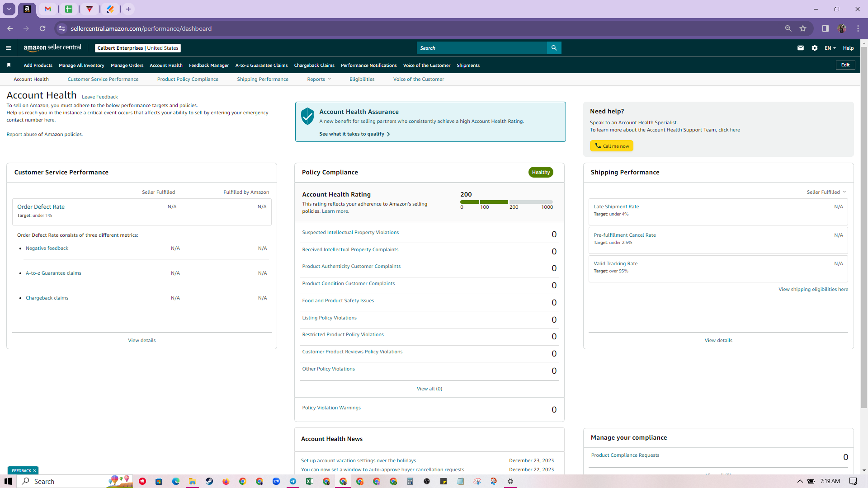Open Valid Tracking Rate link

[x=616, y=264]
